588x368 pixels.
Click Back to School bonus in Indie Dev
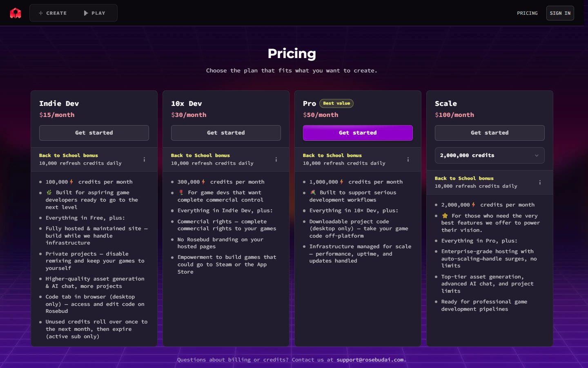[x=69, y=155]
